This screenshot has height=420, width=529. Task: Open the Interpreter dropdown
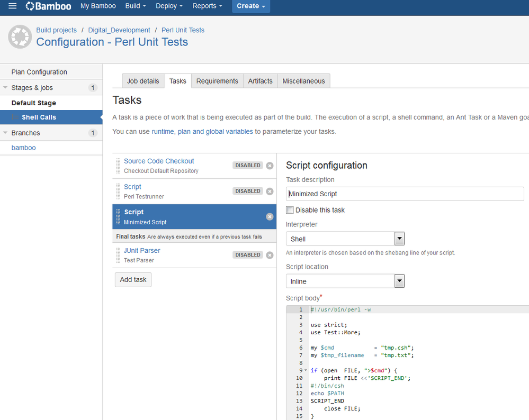click(x=345, y=239)
